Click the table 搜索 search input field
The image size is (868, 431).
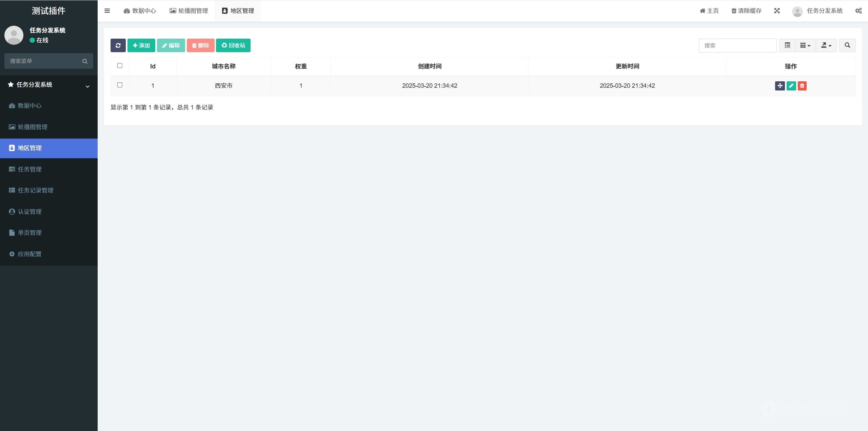pyautogui.click(x=737, y=45)
